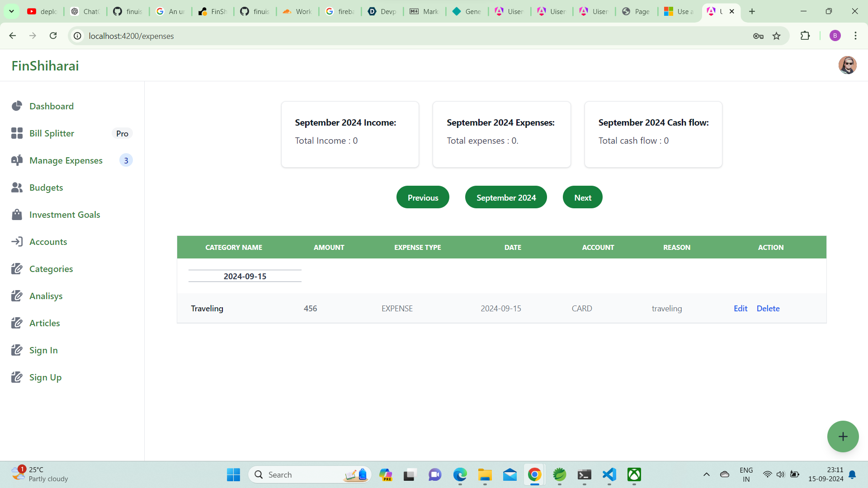Image resolution: width=868 pixels, height=488 pixels.
Task: Click the user profile avatar
Action: (x=847, y=66)
